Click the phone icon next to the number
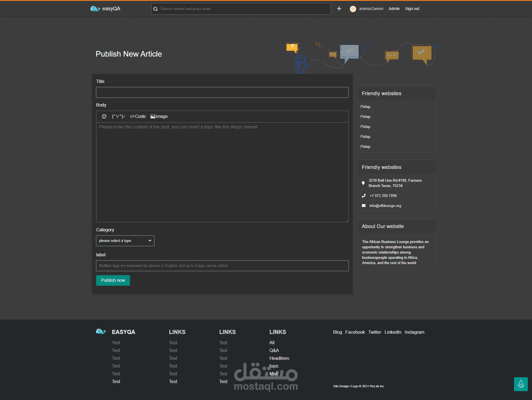The width and height of the screenshot is (532, 400). pyautogui.click(x=363, y=196)
